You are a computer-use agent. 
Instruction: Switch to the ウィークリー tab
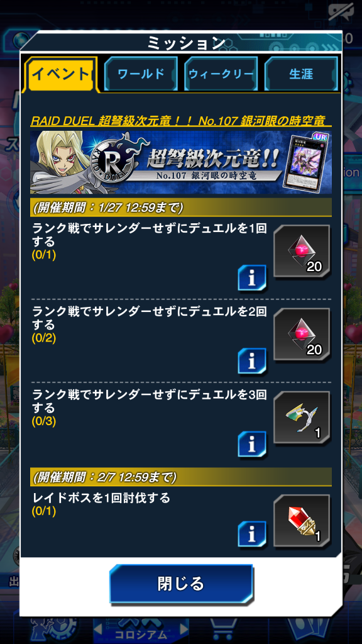coord(221,74)
